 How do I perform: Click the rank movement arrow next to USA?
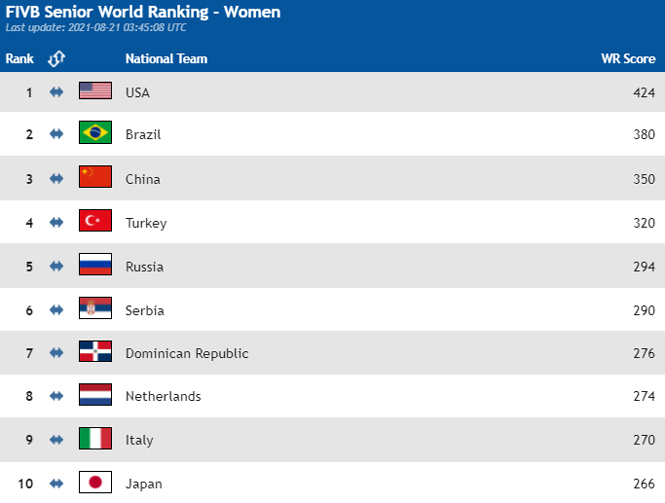(x=56, y=92)
